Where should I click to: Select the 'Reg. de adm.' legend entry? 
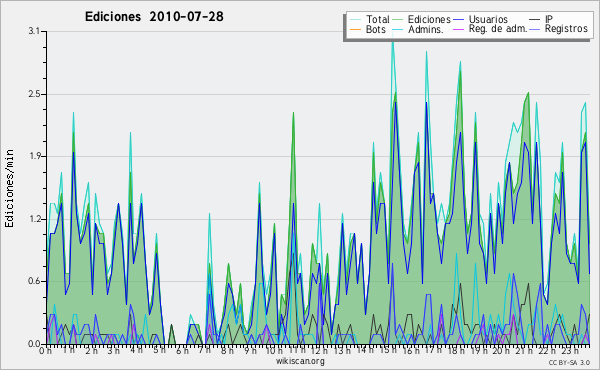pyautogui.click(x=498, y=29)
